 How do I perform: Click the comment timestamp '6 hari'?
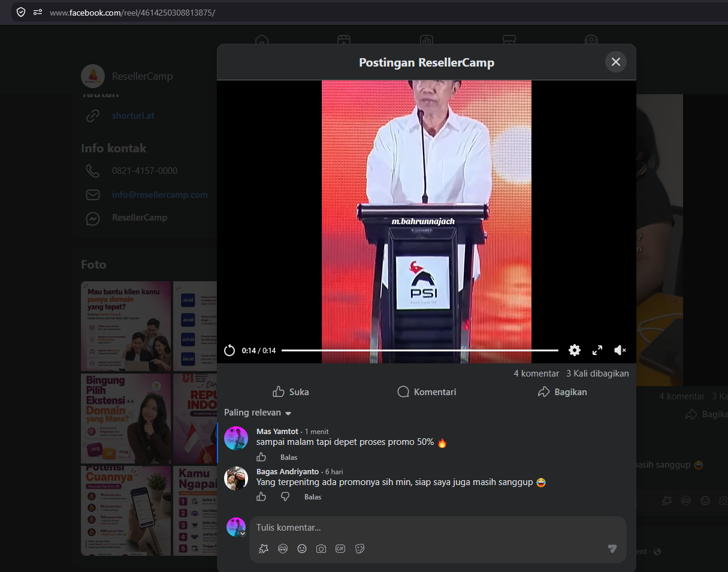click(334, 472)
